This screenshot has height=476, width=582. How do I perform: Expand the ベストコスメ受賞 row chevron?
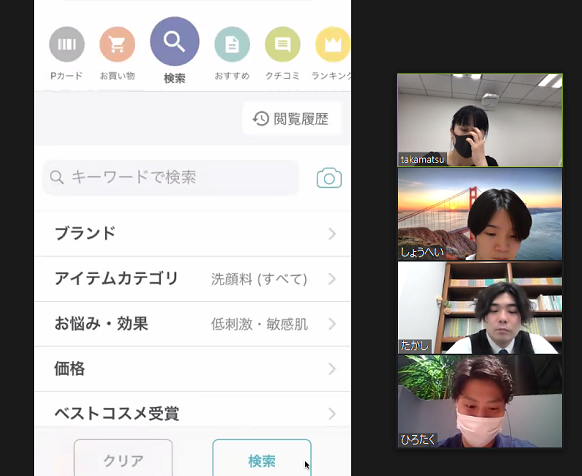point(332,414)
